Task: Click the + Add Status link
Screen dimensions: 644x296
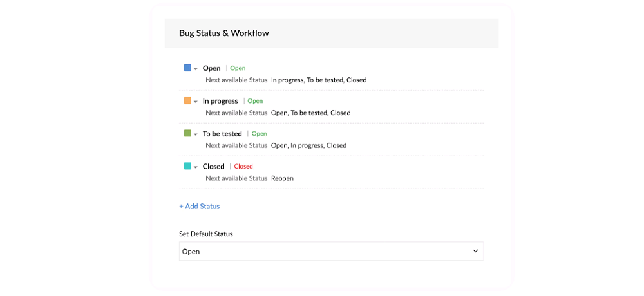Action: pyautogui.click(x=199, y=206)
